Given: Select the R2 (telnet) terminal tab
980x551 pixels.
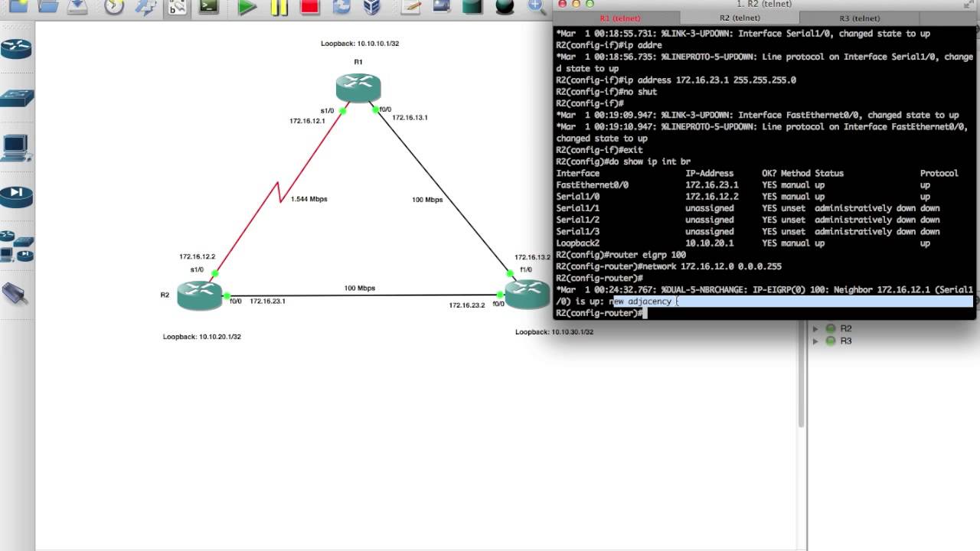Looking at the screenshot, I should point(740,18).
